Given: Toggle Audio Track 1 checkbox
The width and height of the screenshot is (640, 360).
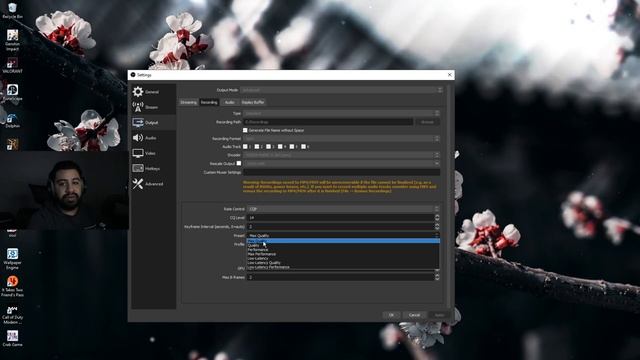Looking at the screenshot, I should coord(245,147).
